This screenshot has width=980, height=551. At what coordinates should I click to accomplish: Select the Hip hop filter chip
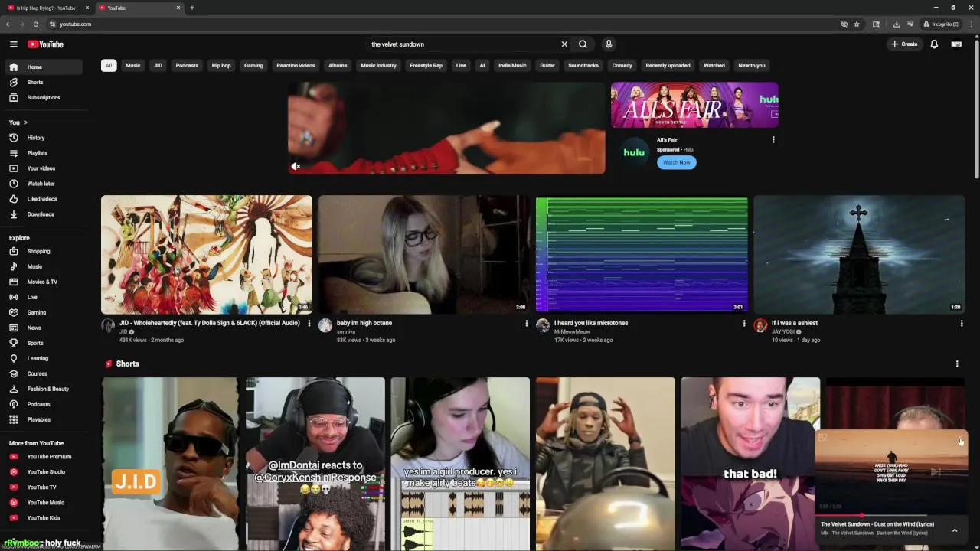click(221, 66)
